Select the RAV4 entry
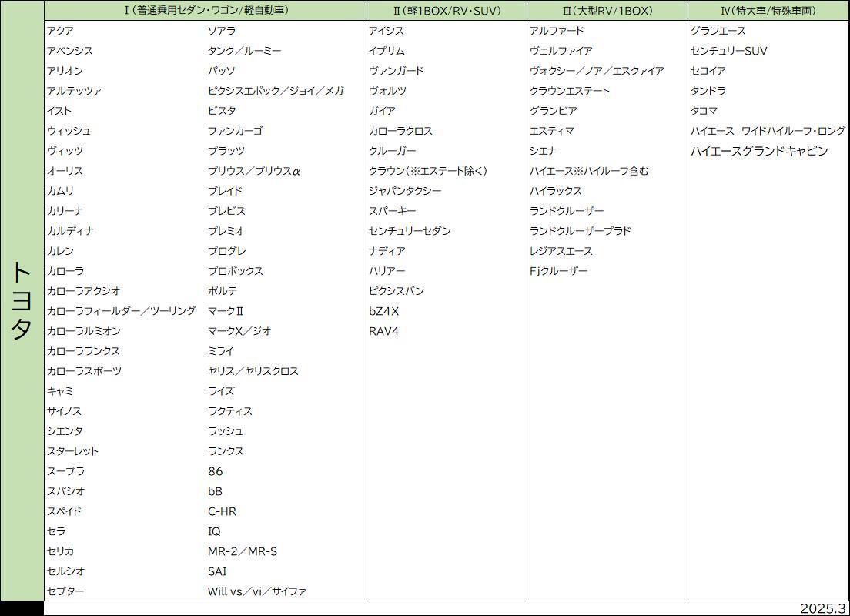The image size is (850, 616). [383, 331]
